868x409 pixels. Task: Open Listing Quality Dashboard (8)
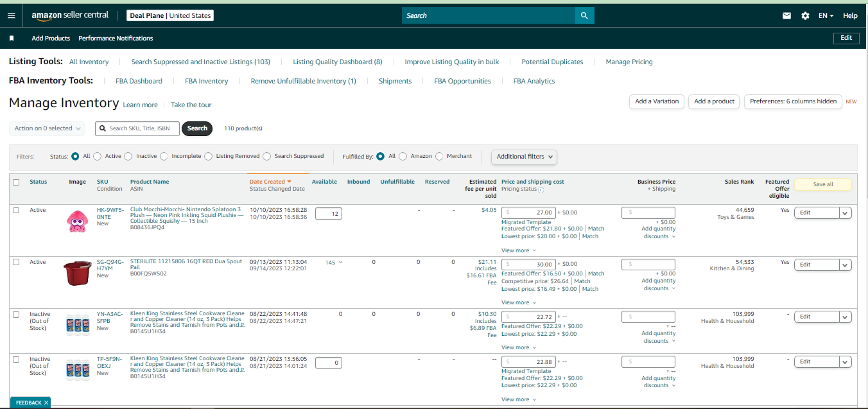(338, 62)
